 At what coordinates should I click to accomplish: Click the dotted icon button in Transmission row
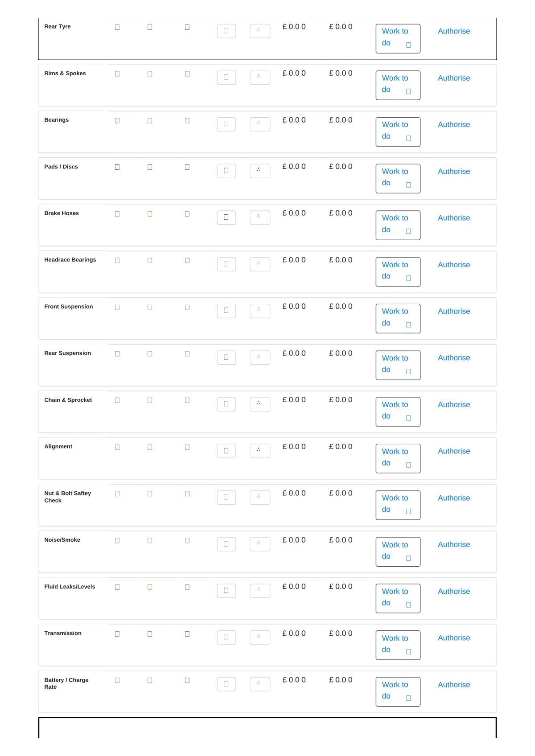pos(260,637)
